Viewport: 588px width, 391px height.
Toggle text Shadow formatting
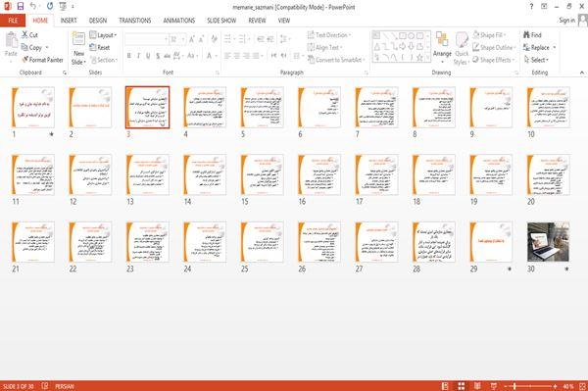coord(158,56)
